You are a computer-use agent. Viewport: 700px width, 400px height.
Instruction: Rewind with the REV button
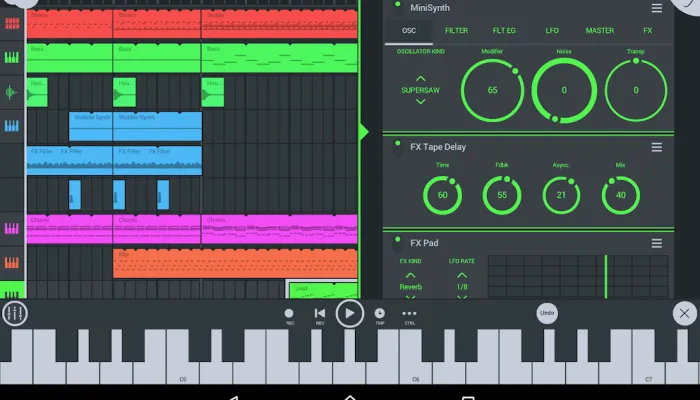[320, 316]
